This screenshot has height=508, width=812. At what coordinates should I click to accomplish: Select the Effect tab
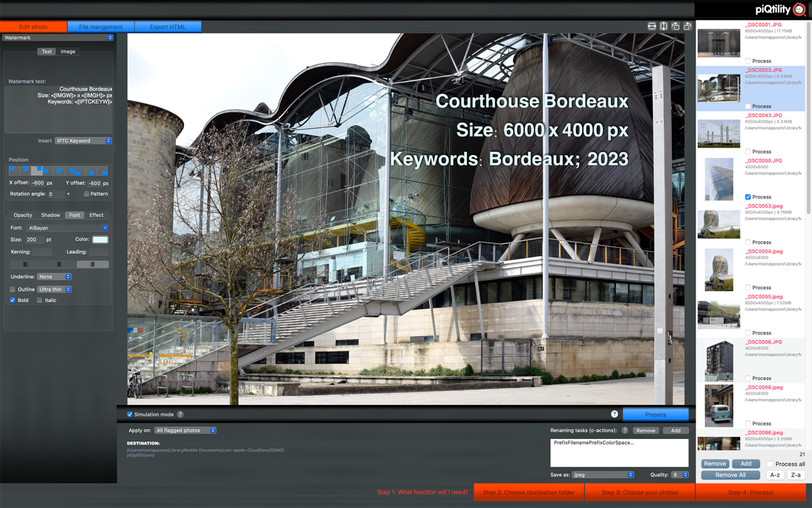pyautogui.click(x=97, y=215)
